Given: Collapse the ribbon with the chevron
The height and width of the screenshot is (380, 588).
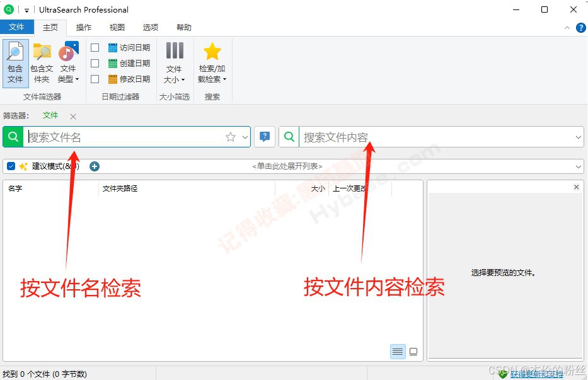Looking at the screenshot, I should (567, 28).
